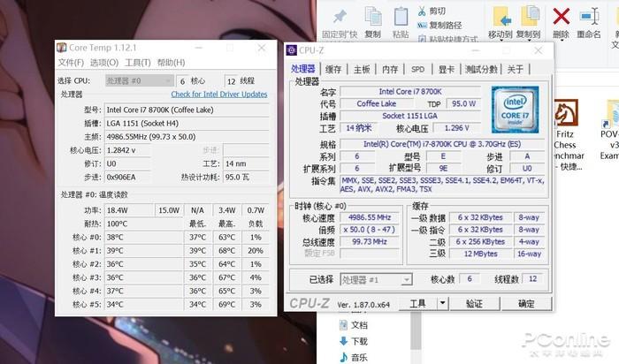The height and width of the screenshot is (364, 619).
Task: Click the Tj. Max value 100°C
Action: point(143,224)
